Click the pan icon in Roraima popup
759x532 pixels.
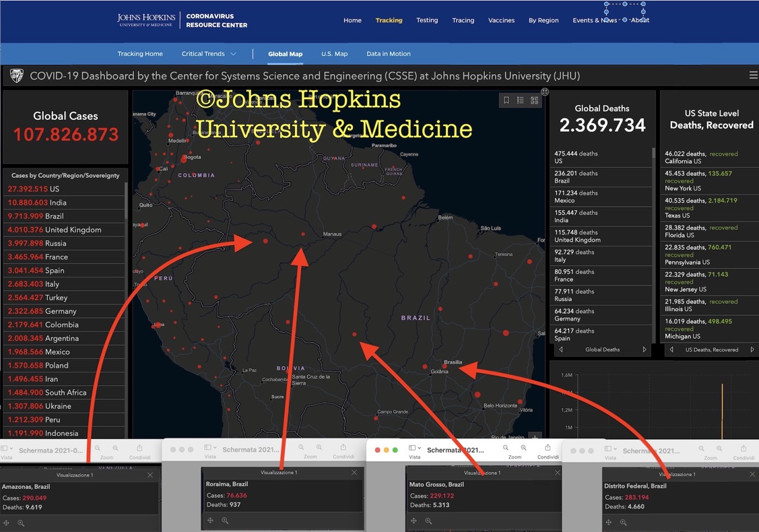211,520
